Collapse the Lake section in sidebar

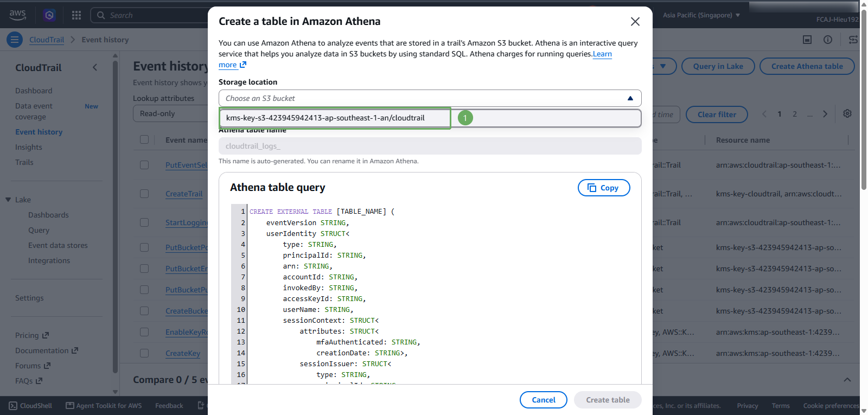click(x=8, y=200)
